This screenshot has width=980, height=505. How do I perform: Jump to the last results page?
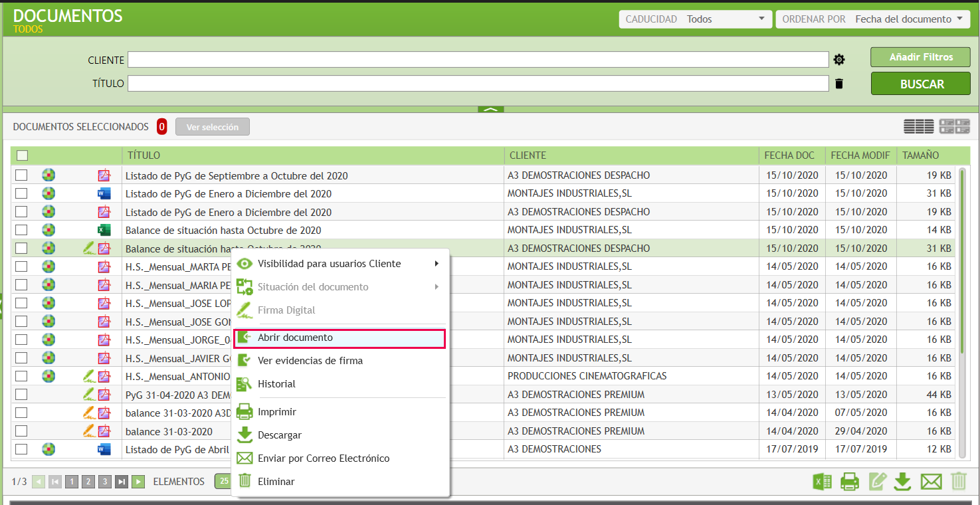tap(122, 482)
